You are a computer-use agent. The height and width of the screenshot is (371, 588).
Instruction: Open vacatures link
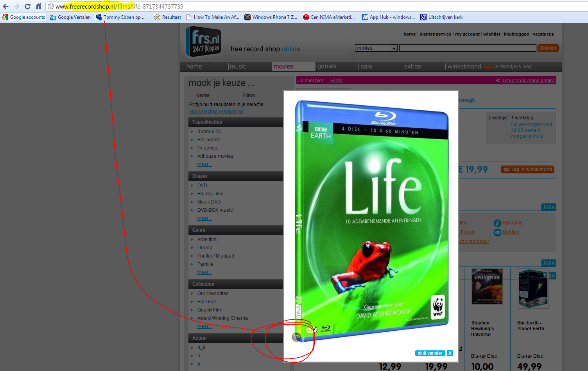(543, 34)
